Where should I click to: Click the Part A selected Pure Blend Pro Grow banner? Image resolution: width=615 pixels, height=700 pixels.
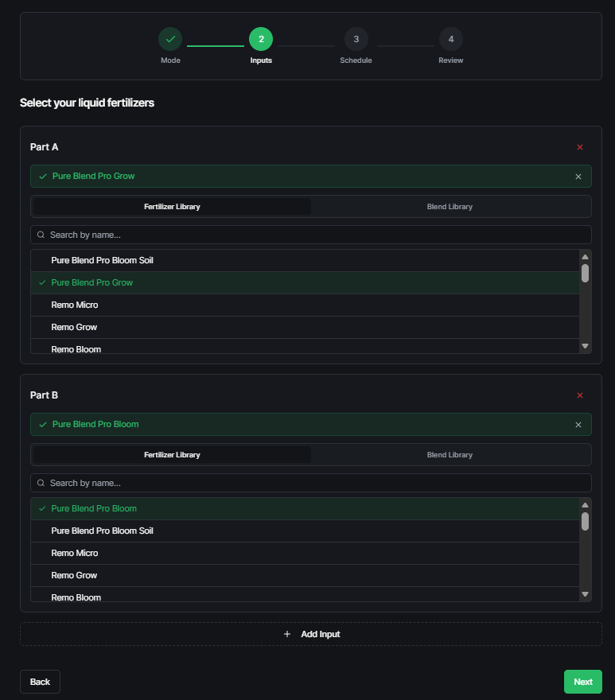pyautogui.click(x=311, y=177)
